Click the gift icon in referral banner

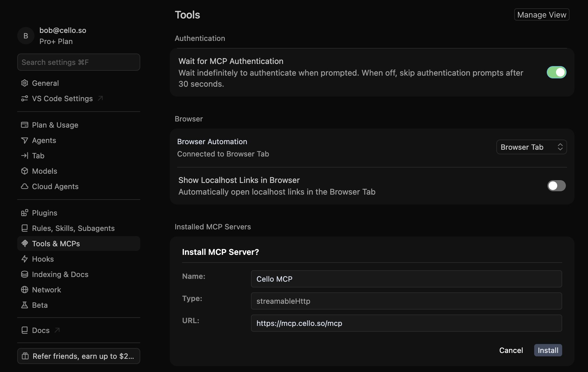tap(25, 356)
